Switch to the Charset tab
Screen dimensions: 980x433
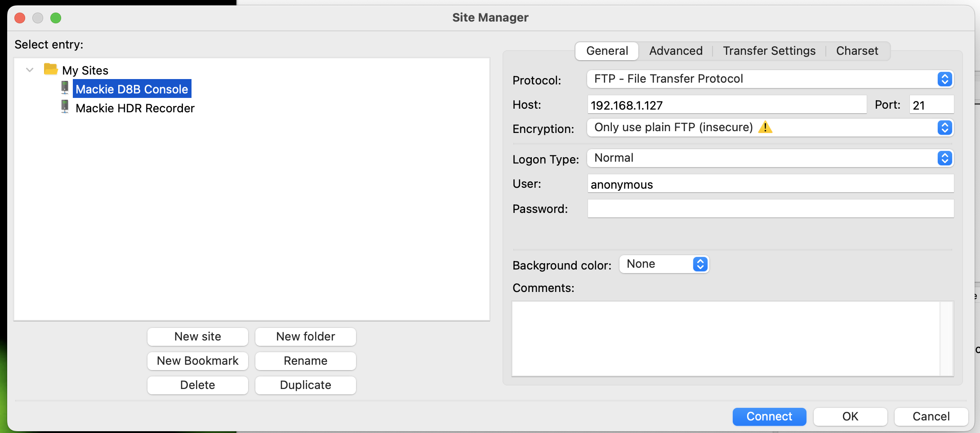click(x=857, y=51)
